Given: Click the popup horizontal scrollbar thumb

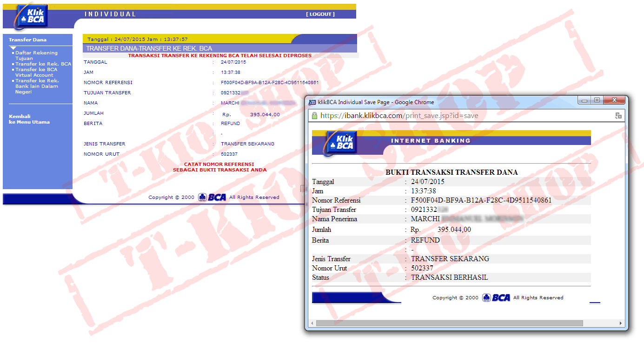Looking at the screenshot, I should 449,323.
